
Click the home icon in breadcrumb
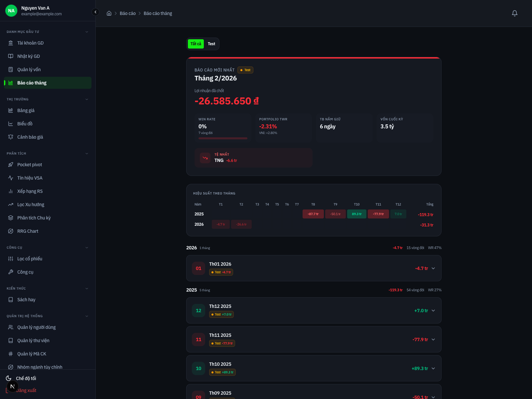coord(109,13)
